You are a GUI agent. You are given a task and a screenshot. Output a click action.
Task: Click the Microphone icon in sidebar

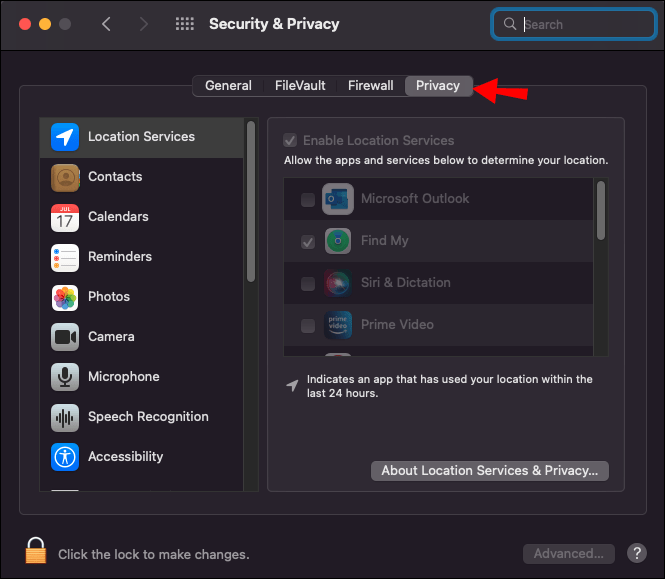[65, 377]
